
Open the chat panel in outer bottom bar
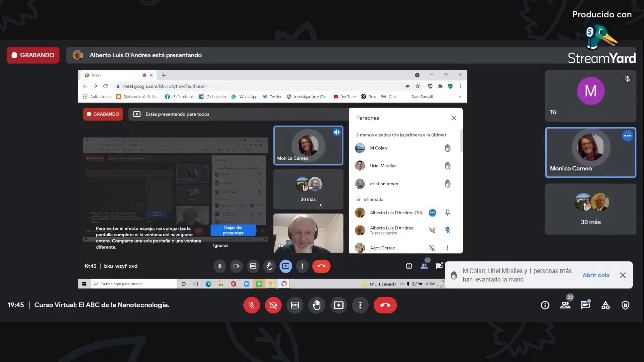click(585, 305)
